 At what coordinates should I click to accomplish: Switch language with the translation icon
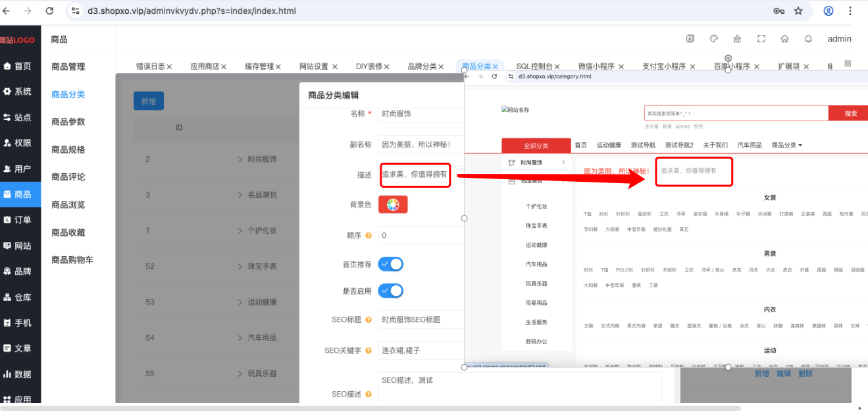point(690,39)
